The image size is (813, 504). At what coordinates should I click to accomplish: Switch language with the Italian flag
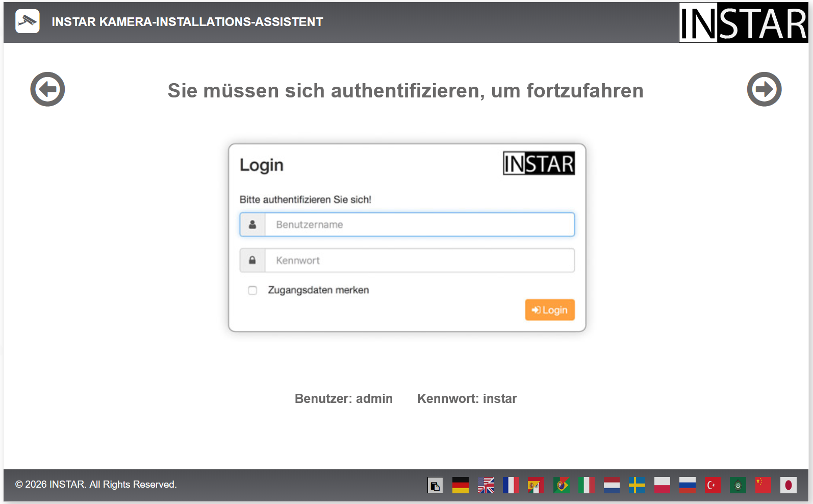click(587, 485)
